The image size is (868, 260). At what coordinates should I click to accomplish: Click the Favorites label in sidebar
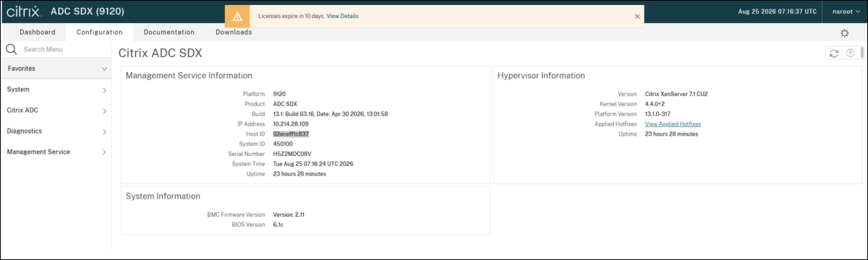tap(22, 69)
